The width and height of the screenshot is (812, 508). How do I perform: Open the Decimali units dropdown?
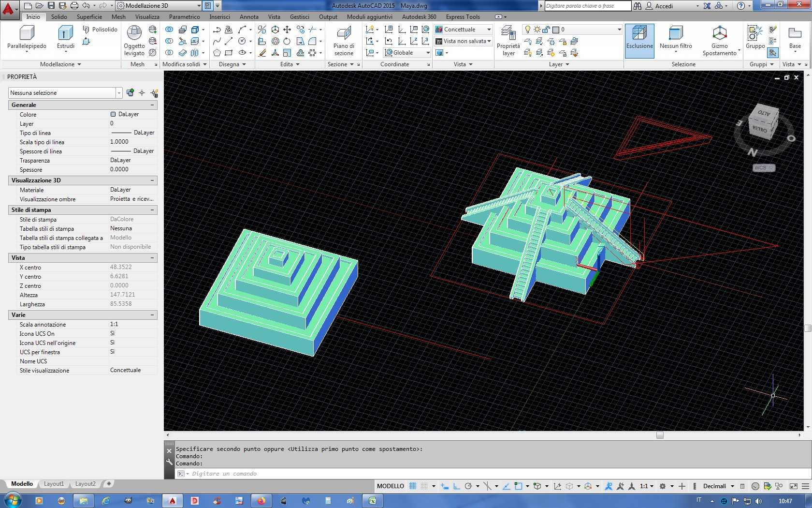(718, 486)
